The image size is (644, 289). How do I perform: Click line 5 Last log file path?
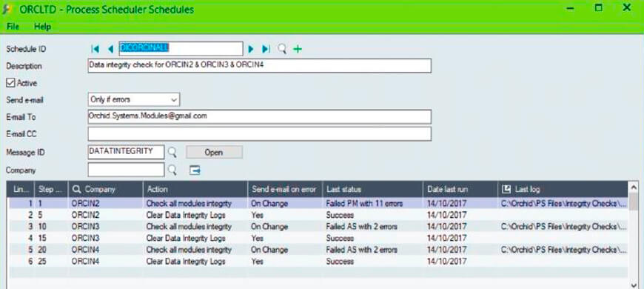click(x=563, y=250)
